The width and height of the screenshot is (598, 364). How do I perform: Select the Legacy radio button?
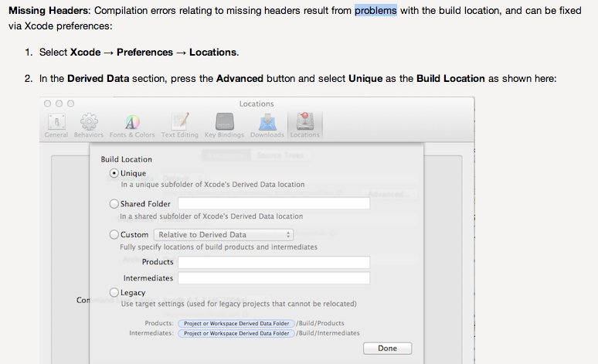[114, 292]
